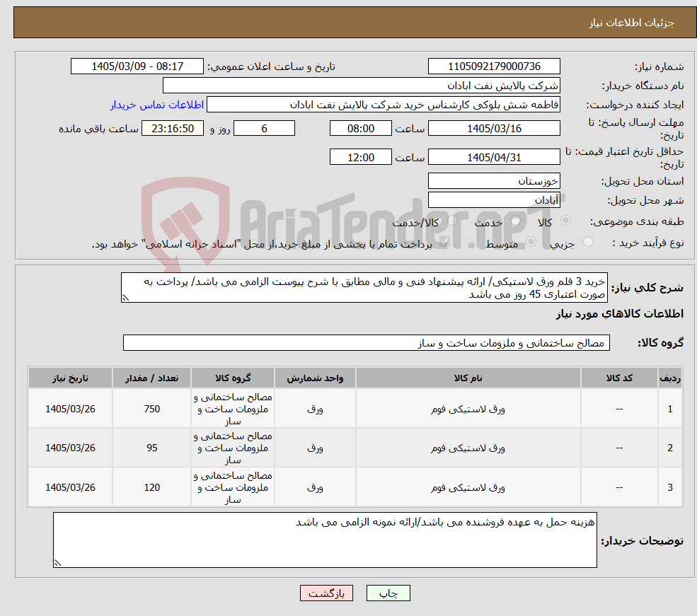Click the unit cell ورق in row 2
The image size is (697, 616).
point(315,448)
